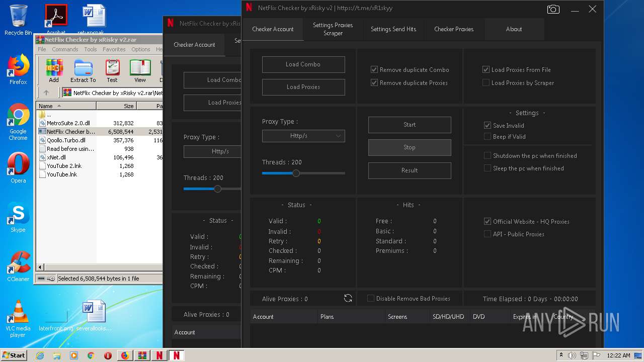The image size is (644, 362).
Task: Click the Windows Start button
Action: (x=14, y=355)
